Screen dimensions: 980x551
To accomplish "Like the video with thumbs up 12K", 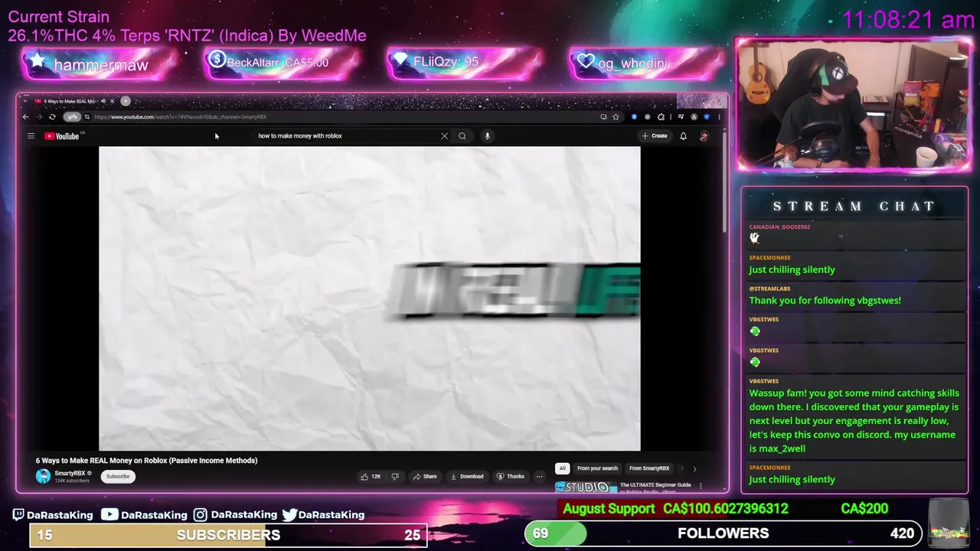I will click(x=371, y=476).
